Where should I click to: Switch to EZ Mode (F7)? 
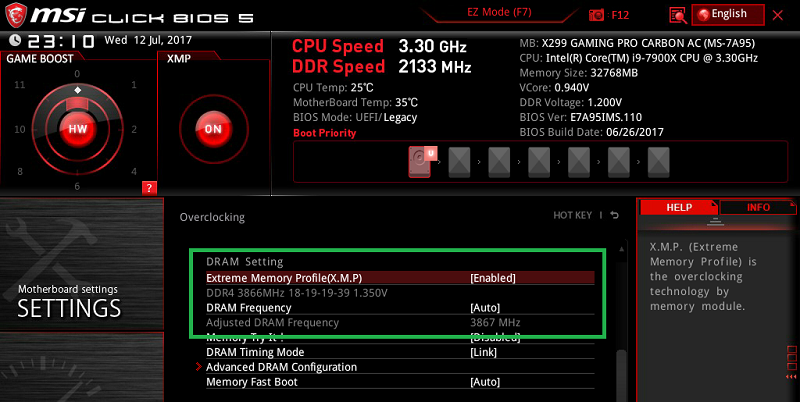(x=499, y=12)
